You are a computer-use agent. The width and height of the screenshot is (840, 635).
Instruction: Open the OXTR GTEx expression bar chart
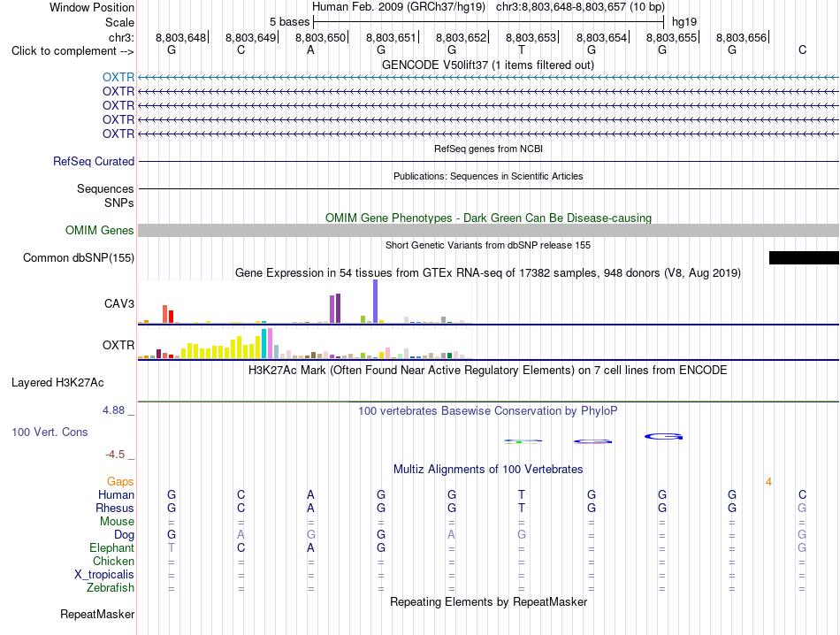coord(305,343)
